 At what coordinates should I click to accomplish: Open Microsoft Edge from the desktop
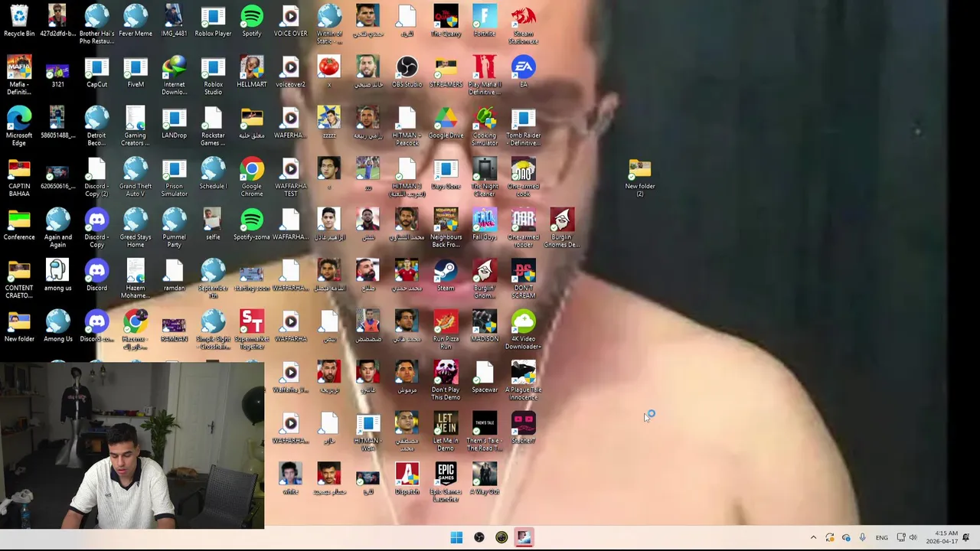(x=19, y=127)
